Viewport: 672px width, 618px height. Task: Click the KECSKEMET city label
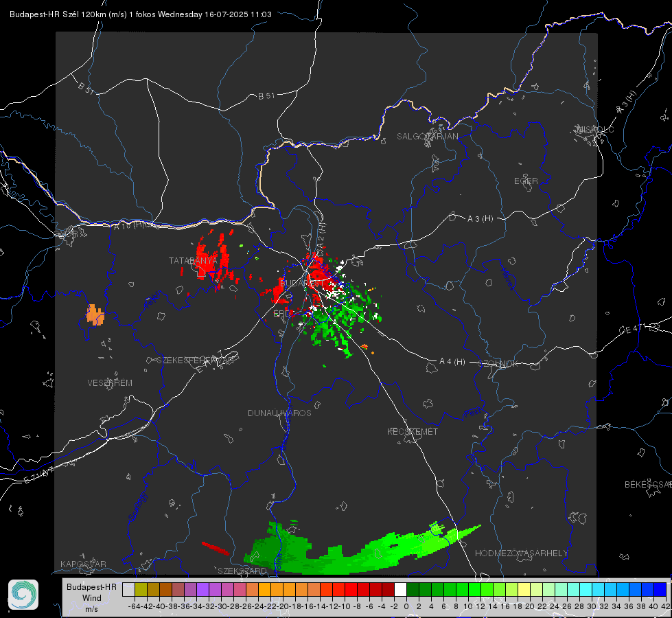[x=413, y=431]
